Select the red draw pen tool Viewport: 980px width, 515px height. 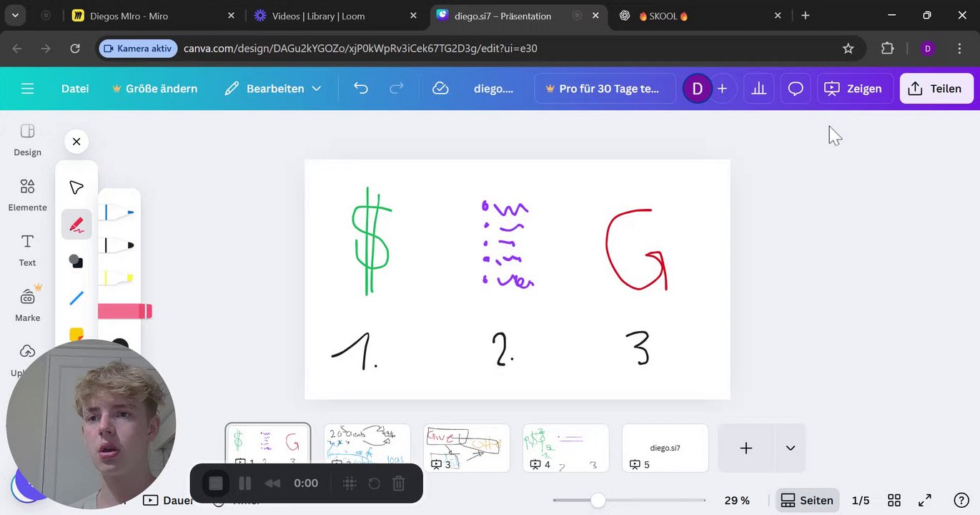76,225
